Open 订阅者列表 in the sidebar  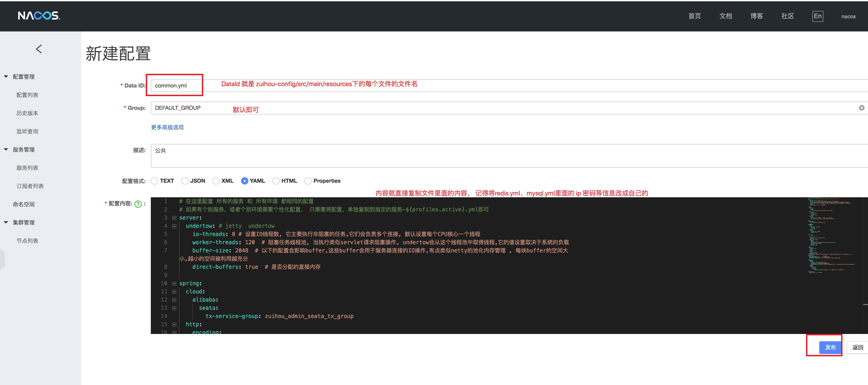coord(30,186)
